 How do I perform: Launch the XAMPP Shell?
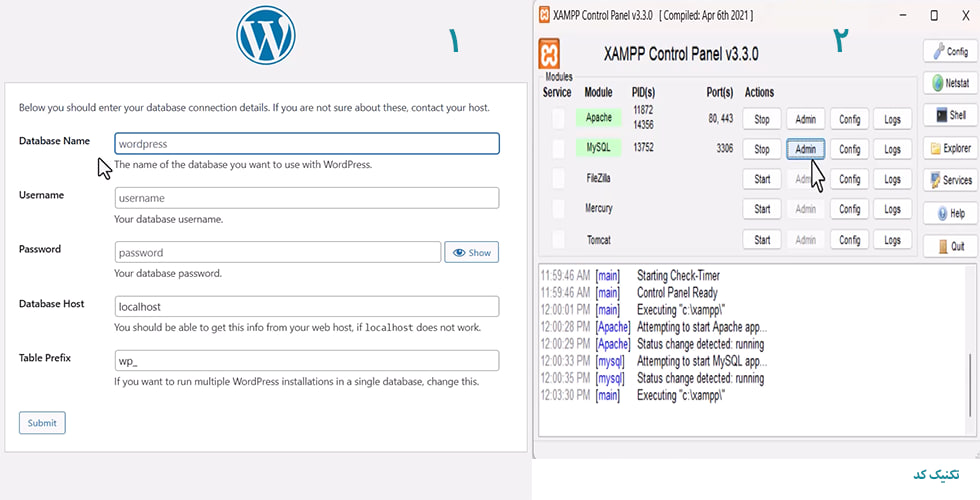coord(950,115)
